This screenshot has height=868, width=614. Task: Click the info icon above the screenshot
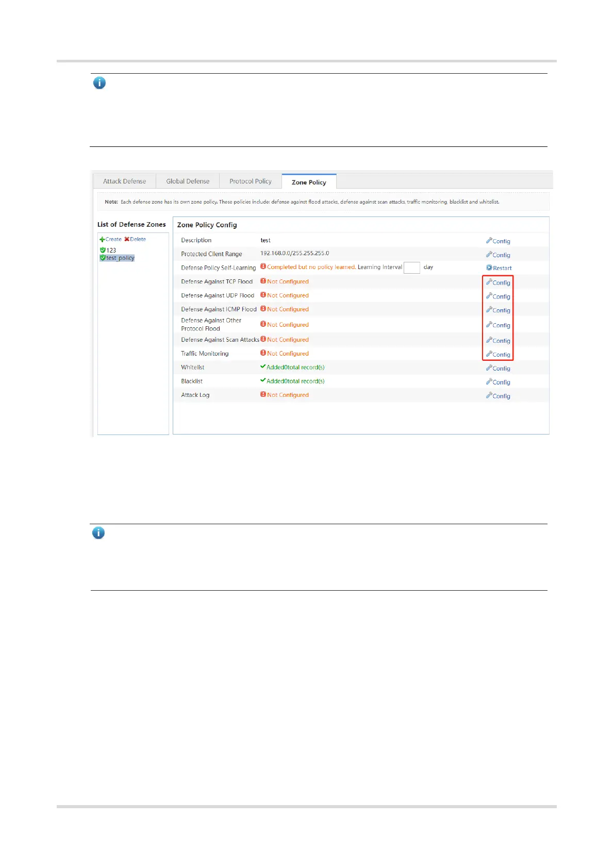pos(99,83)
